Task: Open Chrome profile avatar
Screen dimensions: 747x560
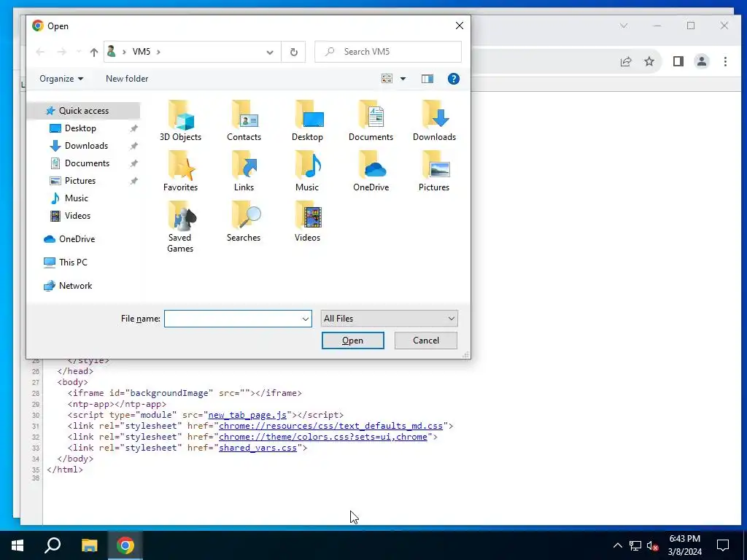Action: (x=701, y=61)
